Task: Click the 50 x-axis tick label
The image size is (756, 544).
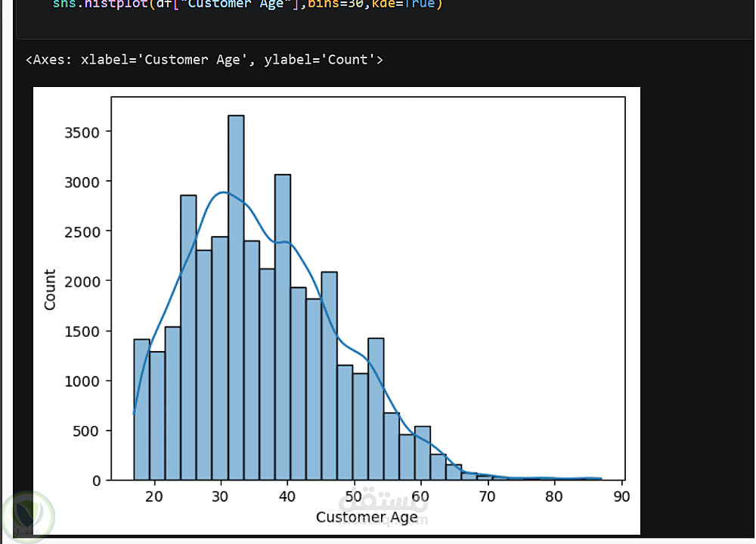Action: [354, 496]
